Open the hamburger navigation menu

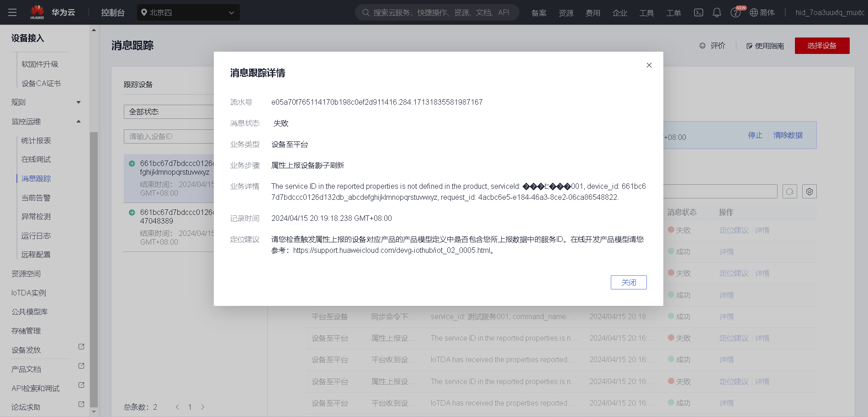(12, 12)
